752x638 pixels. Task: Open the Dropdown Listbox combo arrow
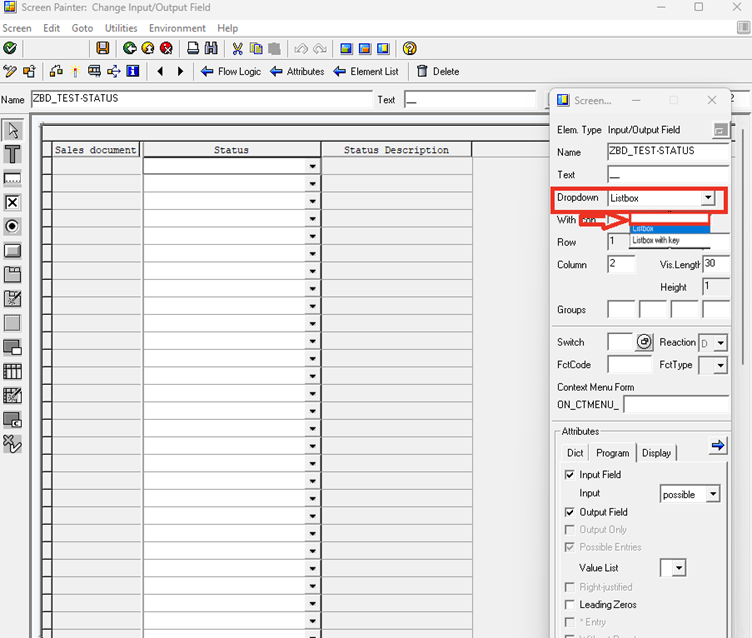tap(708, 198)
